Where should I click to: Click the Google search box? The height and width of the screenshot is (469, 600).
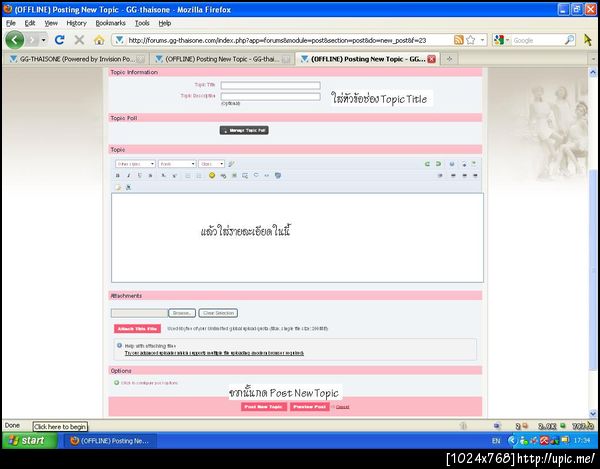[x=538, y=40]
